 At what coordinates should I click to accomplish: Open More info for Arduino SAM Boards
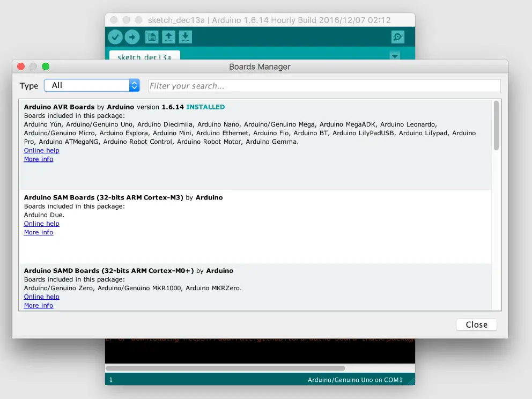tap(38, 232)
